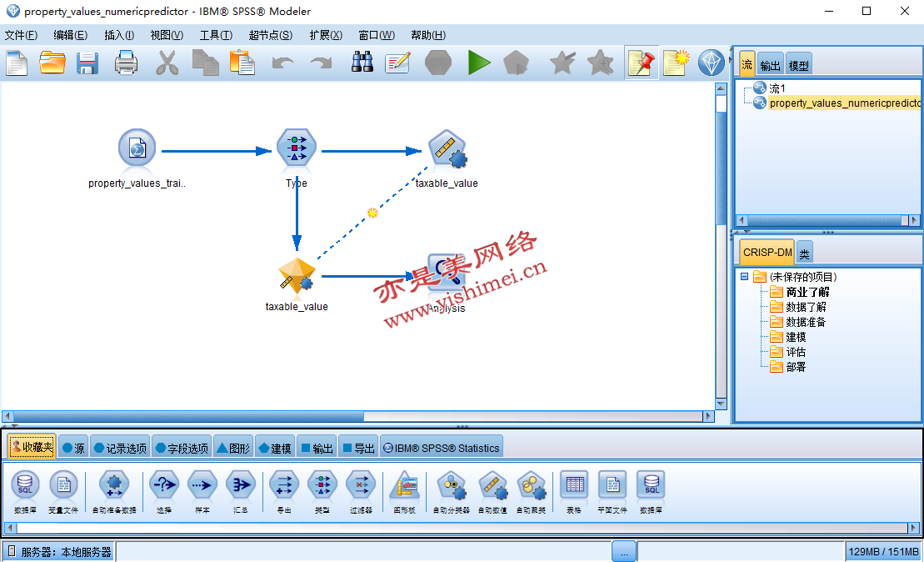The image size is (924, 562).
Task: Undo the last action
Action: pos(282,63)
